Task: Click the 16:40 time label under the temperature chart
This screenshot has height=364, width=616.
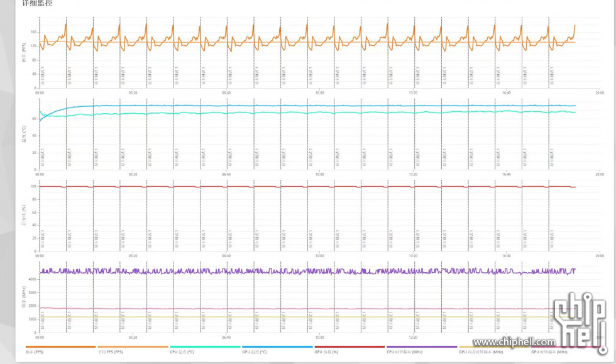Action: tap(507, 174)
